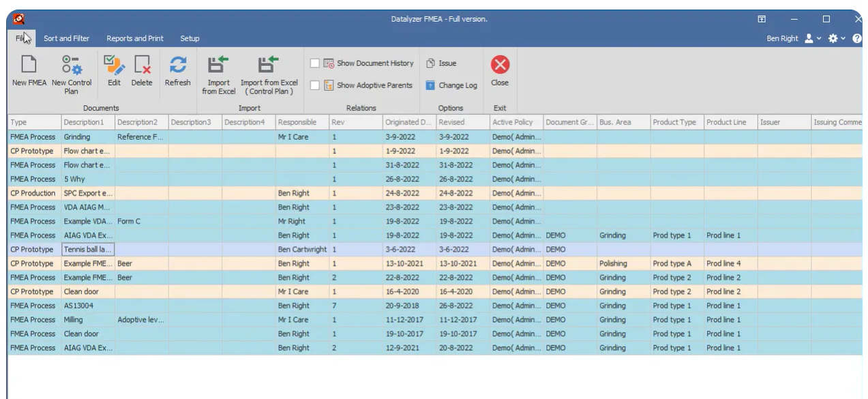Select the '5 Why' row
Screen dimensions: 868x399
tap(435, 179)
